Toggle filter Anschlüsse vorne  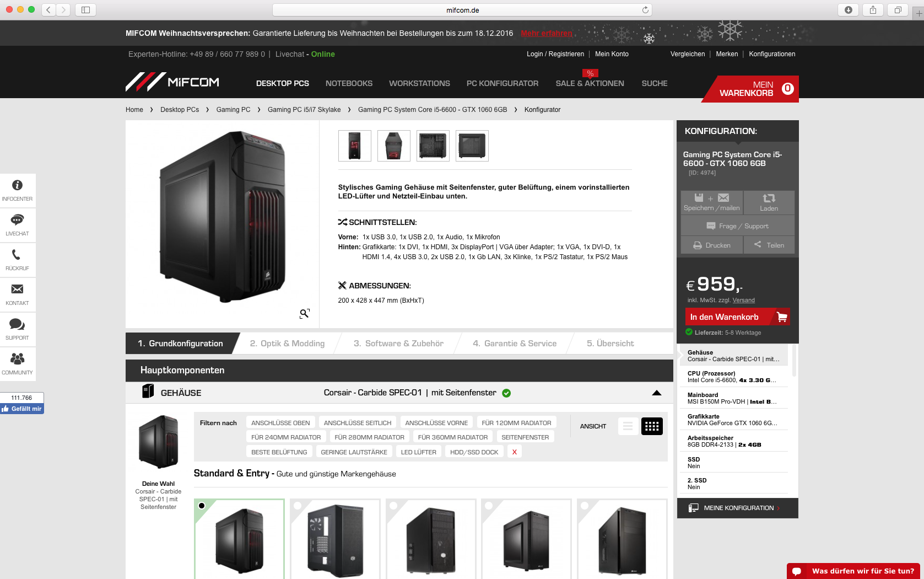tap(436, 423)
